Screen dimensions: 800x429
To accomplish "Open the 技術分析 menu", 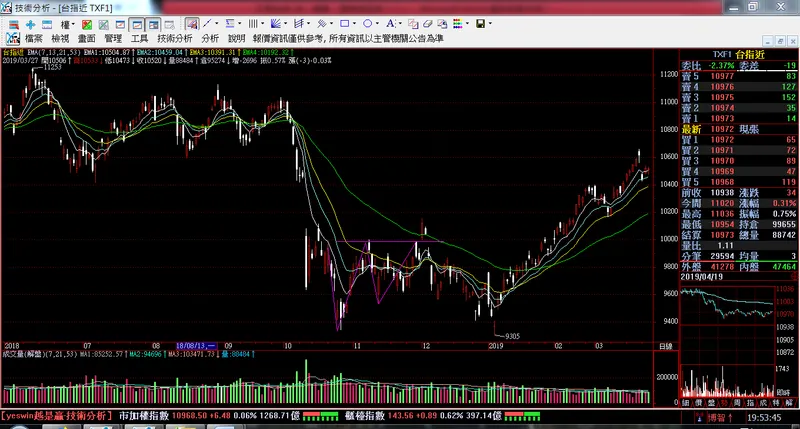I will click(x=175, y=39).
